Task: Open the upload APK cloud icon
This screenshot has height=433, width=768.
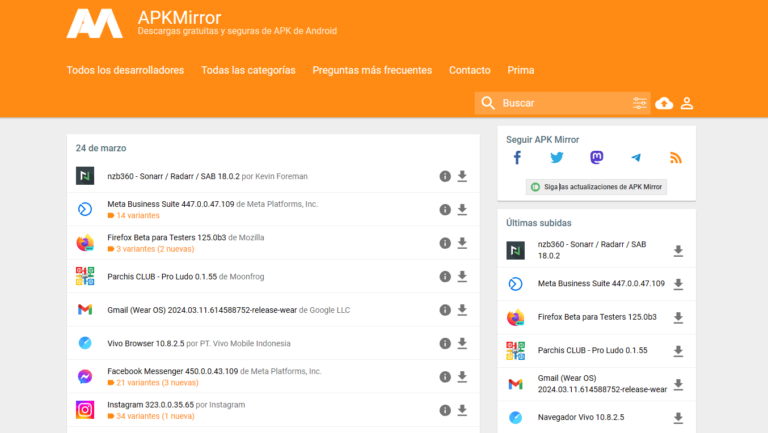Action: pos(664,103)
